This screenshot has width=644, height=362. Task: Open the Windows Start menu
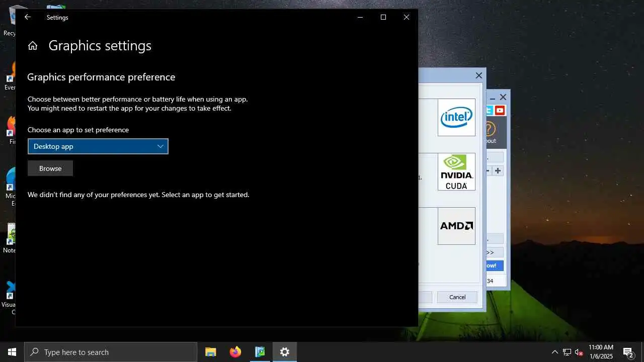(x=12, y=352)
